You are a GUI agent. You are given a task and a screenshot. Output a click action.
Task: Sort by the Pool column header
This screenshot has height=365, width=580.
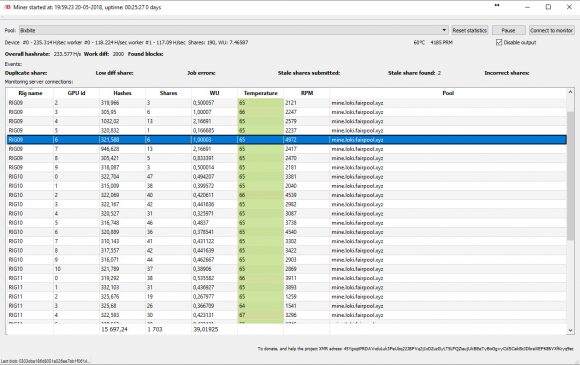448,93
